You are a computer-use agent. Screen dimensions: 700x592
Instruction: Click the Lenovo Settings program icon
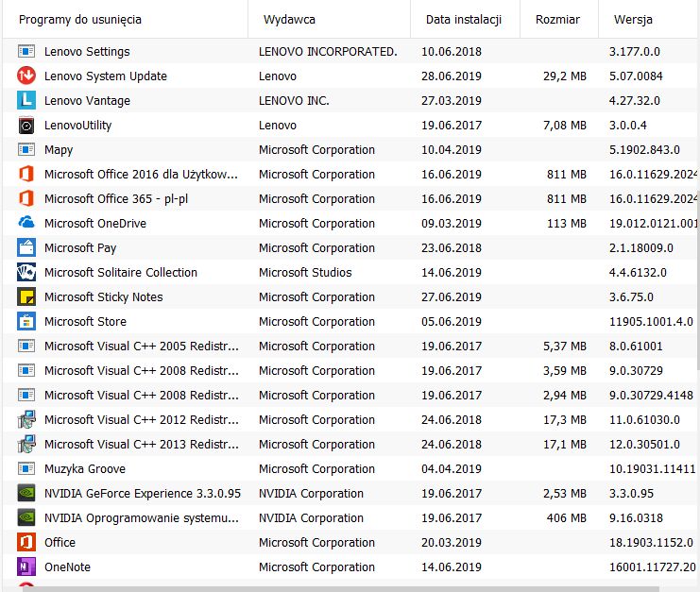[26, 51]
